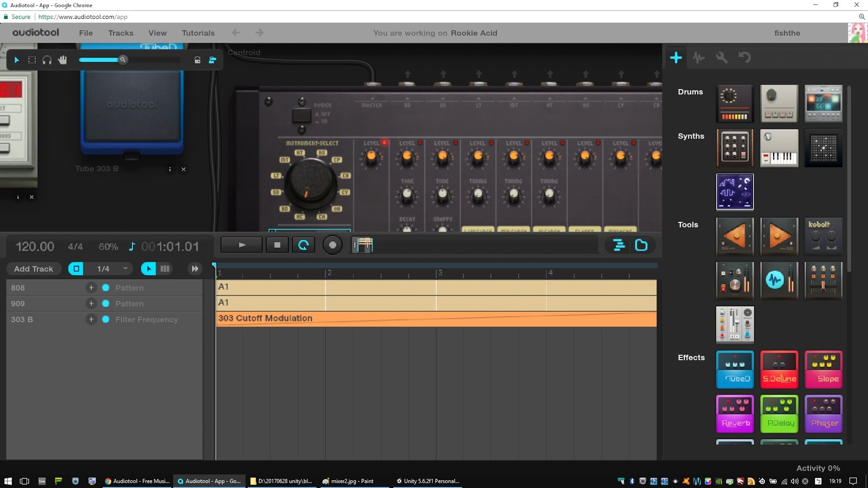This screenshot has height=488, width=868.
Task: Toggle the loop button
Action: click(303, 245)
